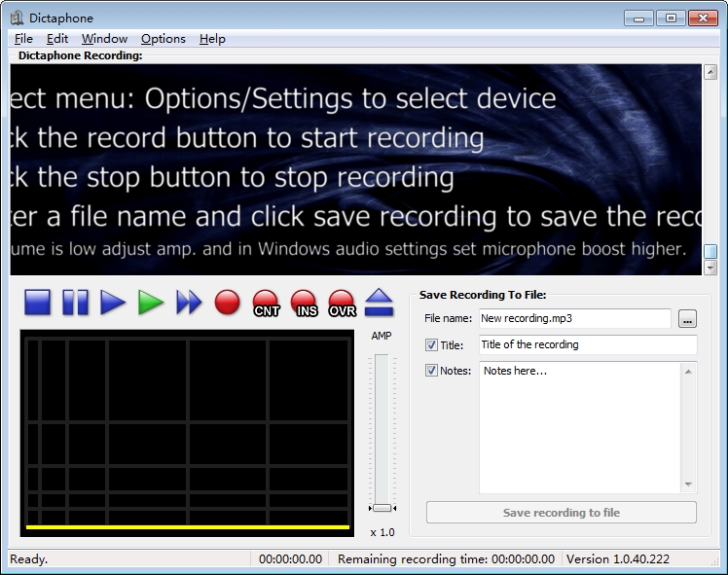Click the AMP slider handle

click(x=382, y=508)
